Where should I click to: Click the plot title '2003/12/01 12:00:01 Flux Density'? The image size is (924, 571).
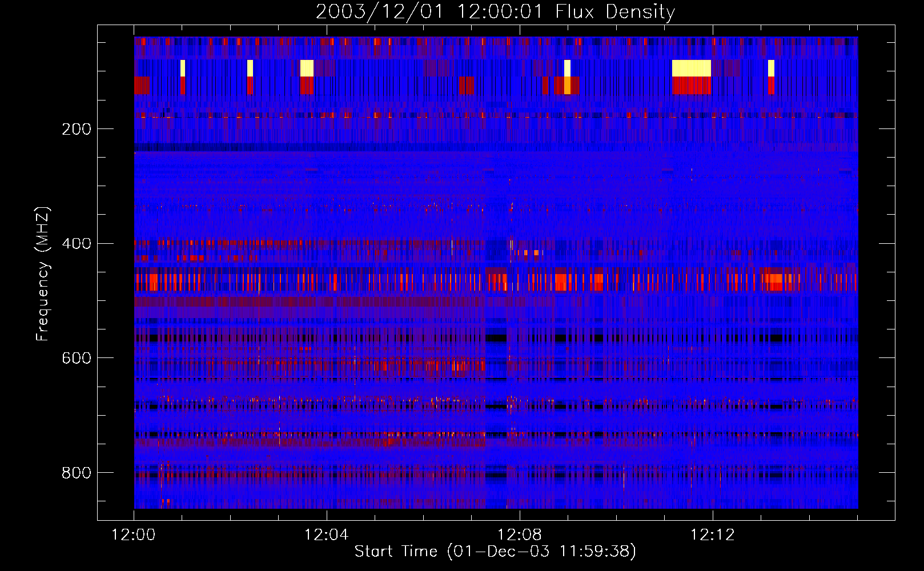495,11
